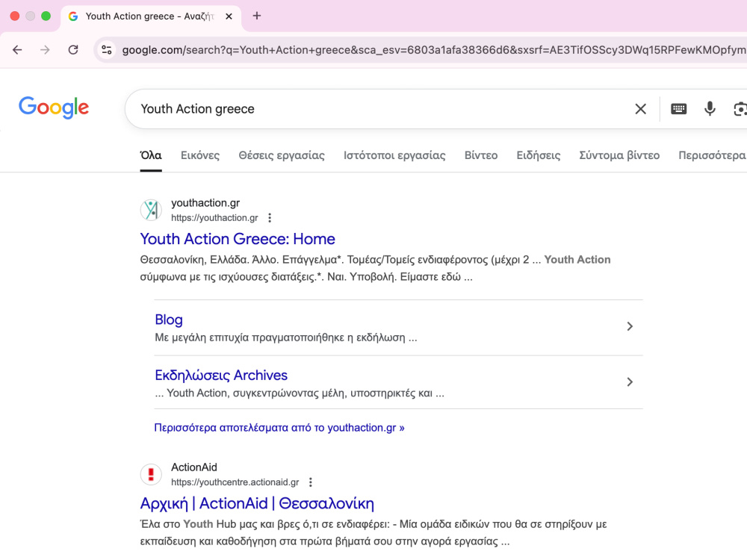This screenshot has height=560, width=747.
Task: Start voice search with the microphone icon
Action: (710, 109)
